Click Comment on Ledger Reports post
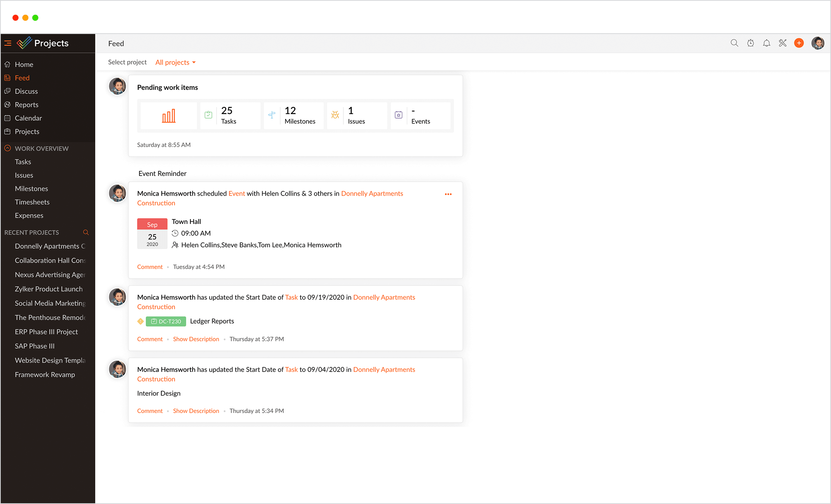The width and height of the screenshot is (831, 504). click(150, 339)
